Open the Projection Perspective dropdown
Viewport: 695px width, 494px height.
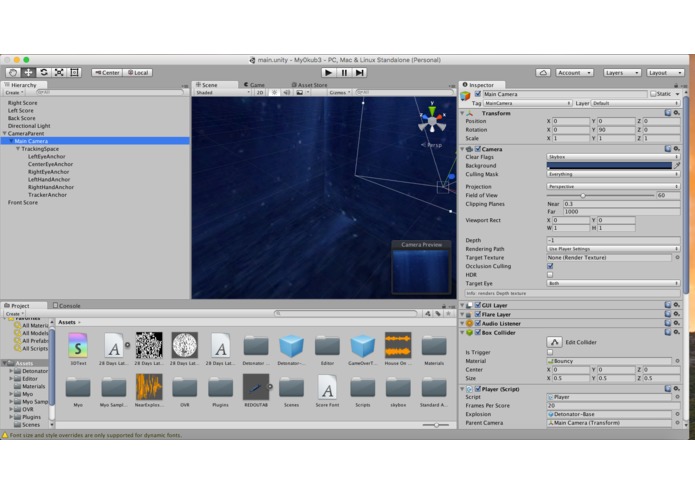(613, 187)
